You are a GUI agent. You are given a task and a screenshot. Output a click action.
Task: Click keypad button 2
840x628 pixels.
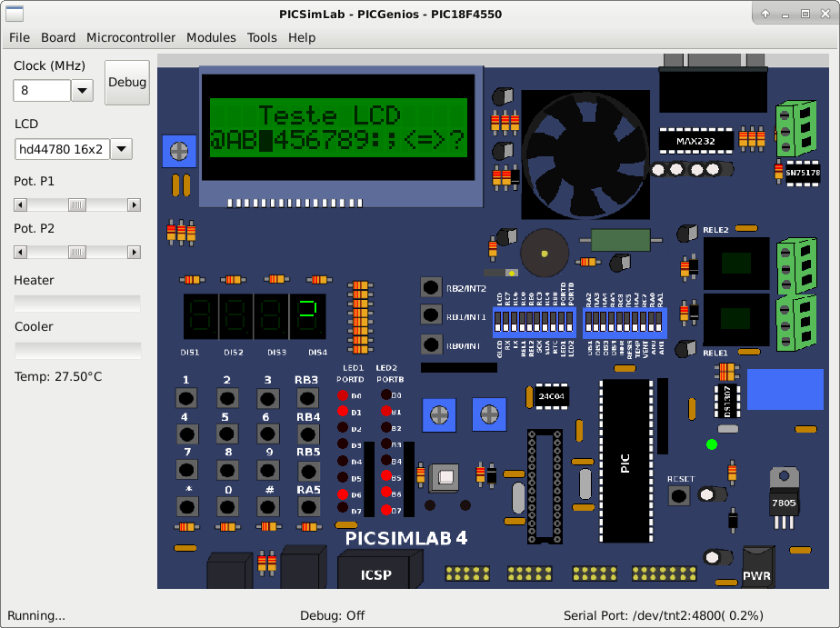coord(226,398)
